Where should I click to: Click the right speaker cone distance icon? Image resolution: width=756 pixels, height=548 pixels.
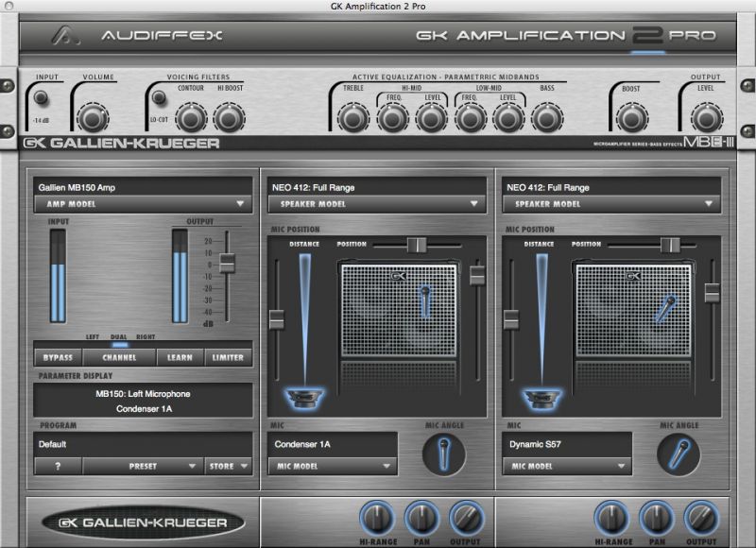(541, 398)
